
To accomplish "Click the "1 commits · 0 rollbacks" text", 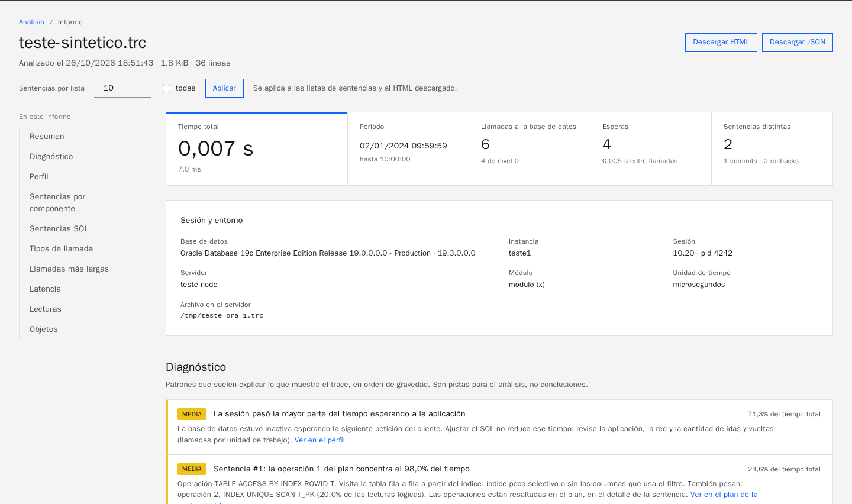I will (x=761, y=161).
